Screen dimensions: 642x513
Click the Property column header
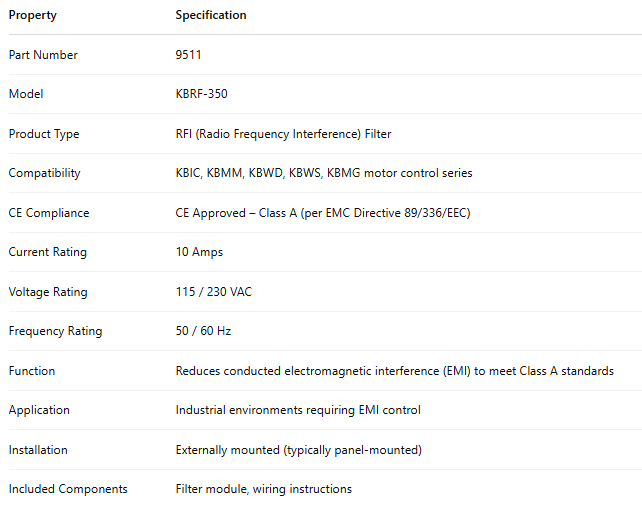(33, 15)
